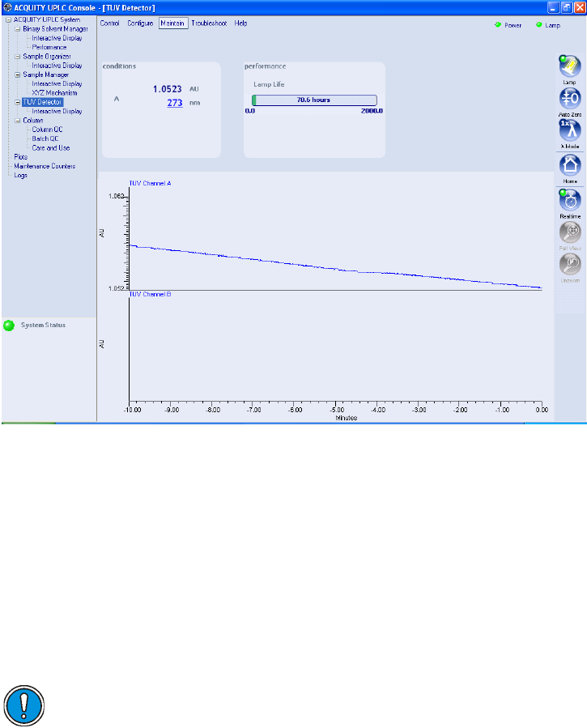Select Interactive Display under Sample Manager
The height and width of the screenshot is (728, 587).
57,84
